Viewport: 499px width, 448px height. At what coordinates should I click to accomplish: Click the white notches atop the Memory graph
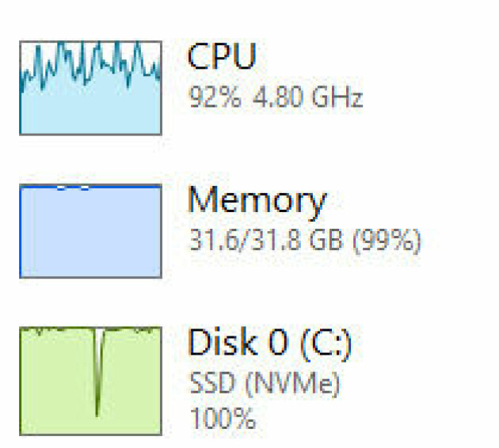pyautogui.click(x=73, y=188)
